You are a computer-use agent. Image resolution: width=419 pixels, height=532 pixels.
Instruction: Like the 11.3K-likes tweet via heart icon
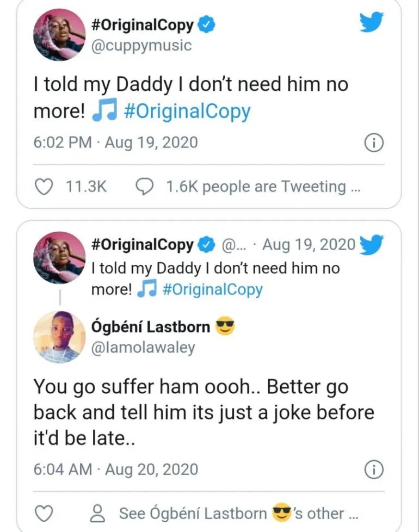pos(44,187)
